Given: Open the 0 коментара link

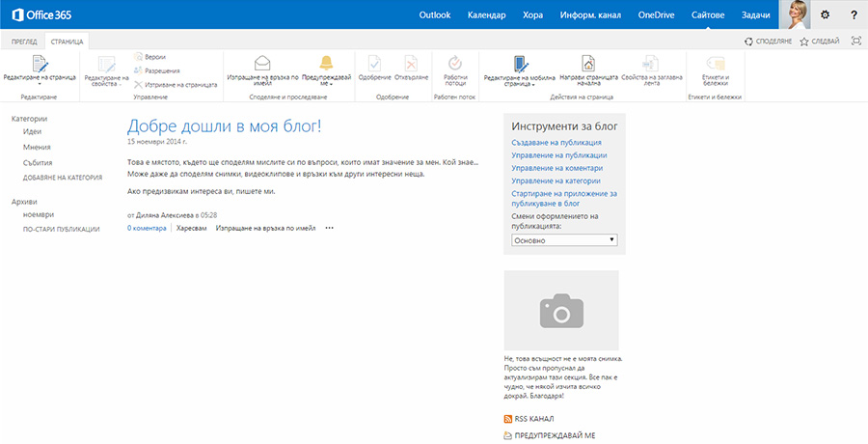Looking at the screenshot, I should tap(147, 228).
